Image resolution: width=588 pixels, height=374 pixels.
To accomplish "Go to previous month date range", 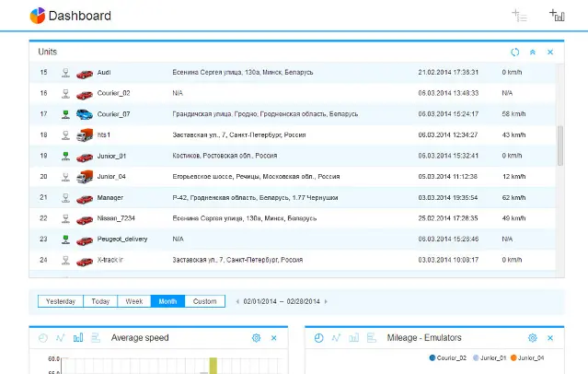I will (x=237, y=301).
